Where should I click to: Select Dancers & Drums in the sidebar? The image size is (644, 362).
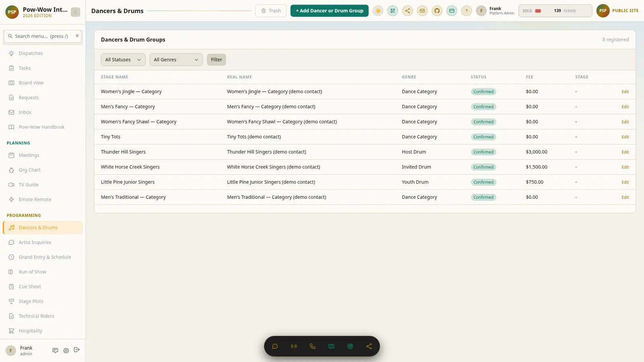click(43, 228)
